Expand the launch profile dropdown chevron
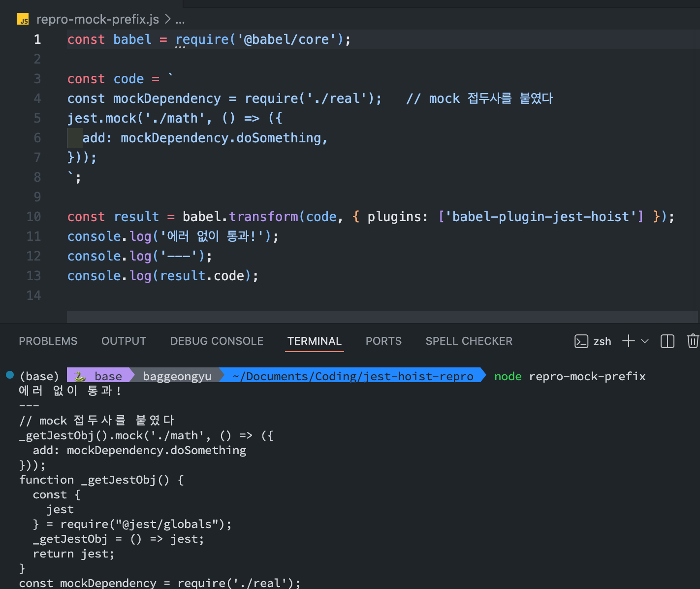This screenshot has height=589, width=700. 645,341
